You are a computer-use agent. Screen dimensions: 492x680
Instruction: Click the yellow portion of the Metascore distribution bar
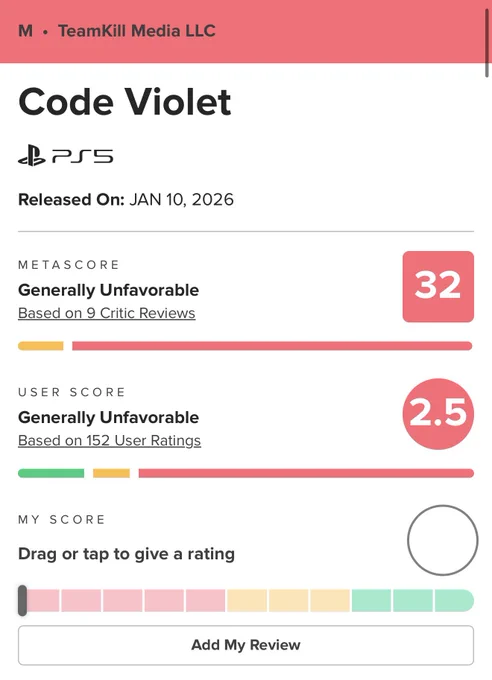click(41, 346)
